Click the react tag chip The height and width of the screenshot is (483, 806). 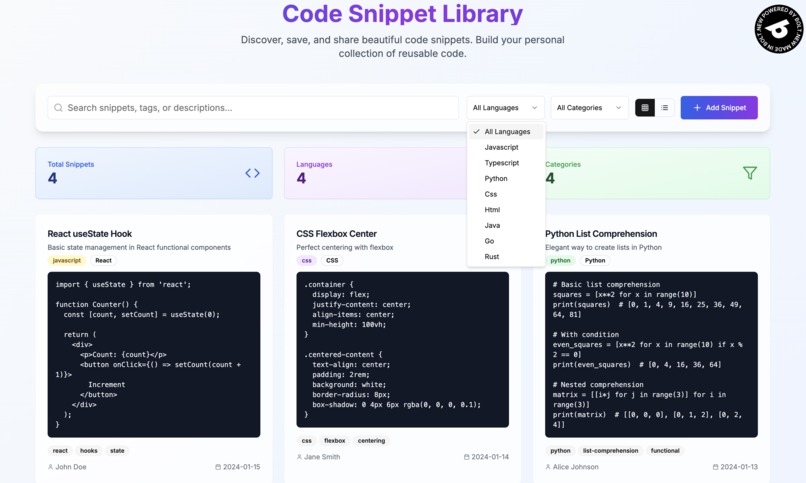coord(60,451)
